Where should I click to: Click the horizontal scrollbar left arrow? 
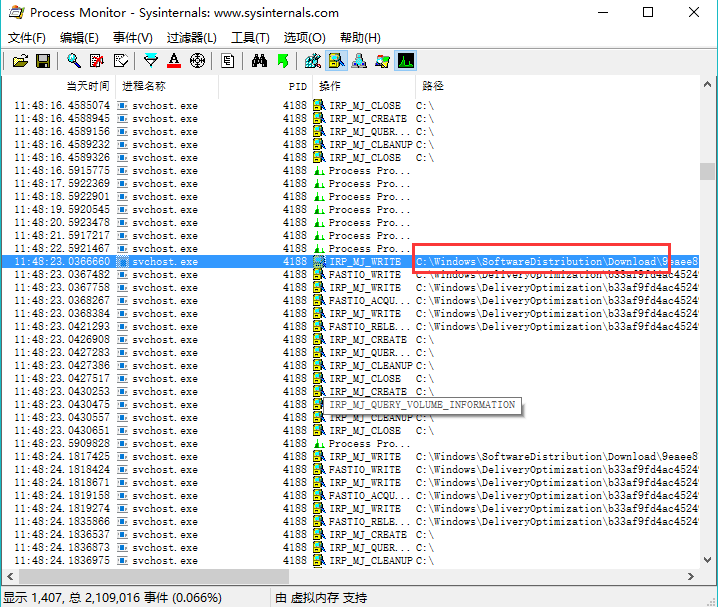click(x=11, y=576)
